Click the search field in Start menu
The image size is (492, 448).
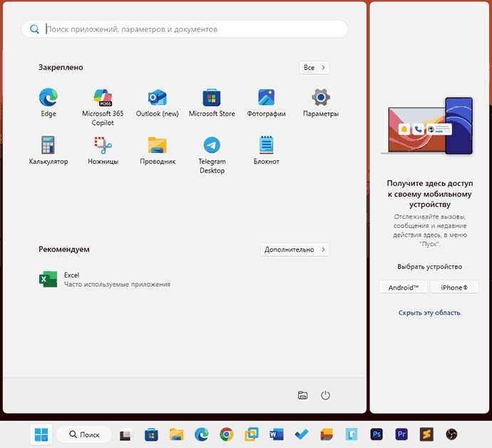(185, 29)
